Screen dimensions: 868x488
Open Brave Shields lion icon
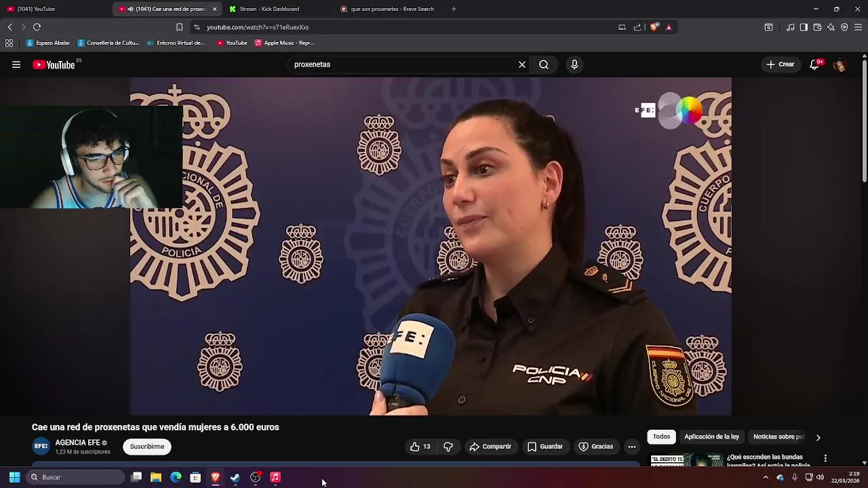click(654, 27)
